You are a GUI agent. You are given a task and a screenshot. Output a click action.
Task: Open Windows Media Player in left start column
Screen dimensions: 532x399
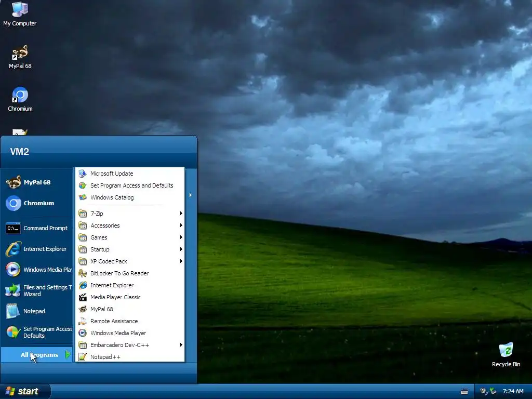[x=37, y=270]
